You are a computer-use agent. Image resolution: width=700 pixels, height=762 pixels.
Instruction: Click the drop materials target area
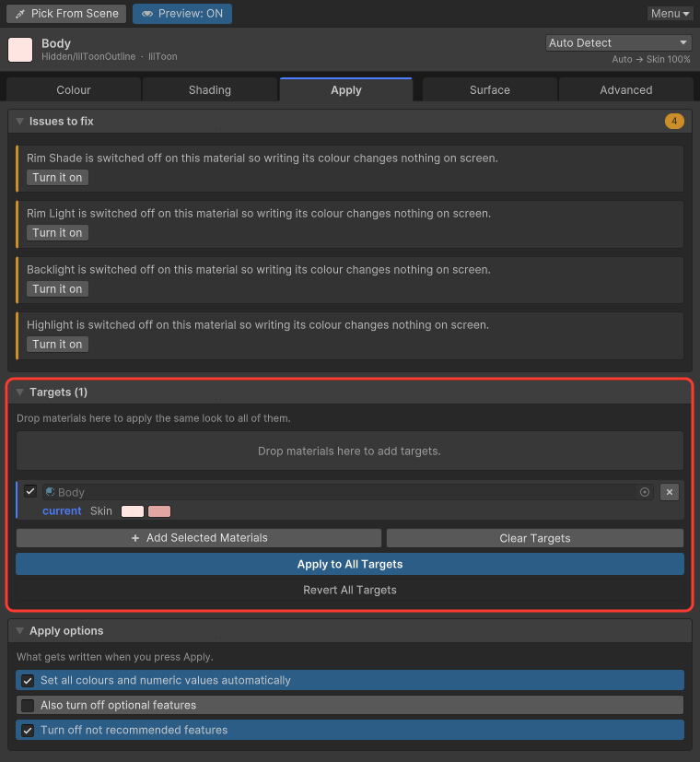coord(350,451)
